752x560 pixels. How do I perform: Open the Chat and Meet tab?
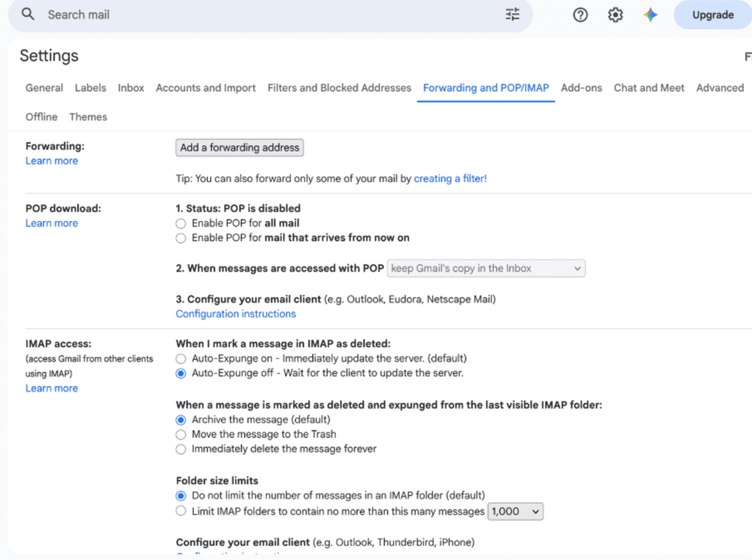(x=649, y=88)
